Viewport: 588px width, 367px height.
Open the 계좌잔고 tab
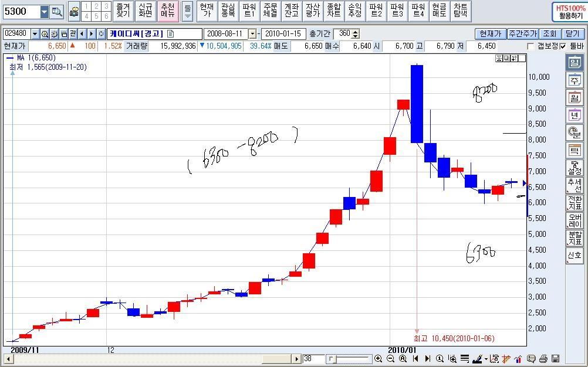(291, 11)
